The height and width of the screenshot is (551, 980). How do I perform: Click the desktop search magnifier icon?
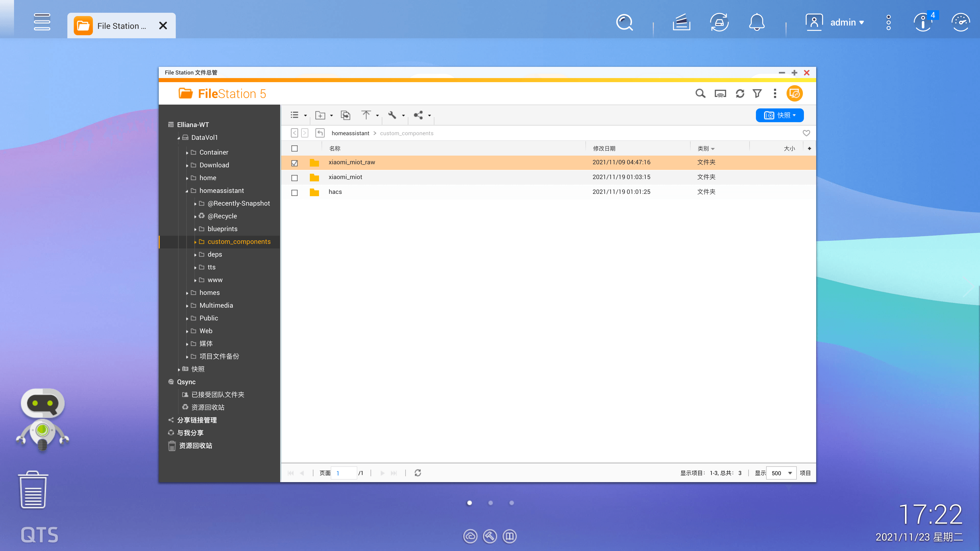624,22
